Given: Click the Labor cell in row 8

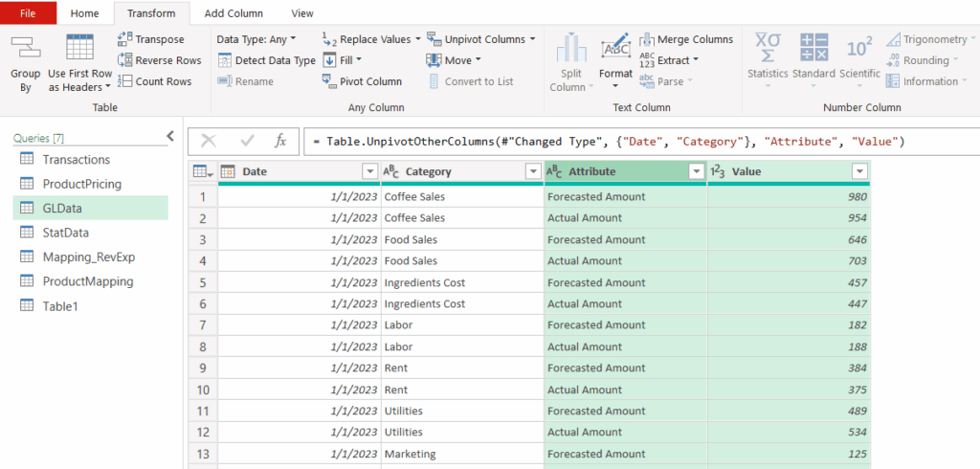Looking at the screenshot, I should click(x=462, y=346).
